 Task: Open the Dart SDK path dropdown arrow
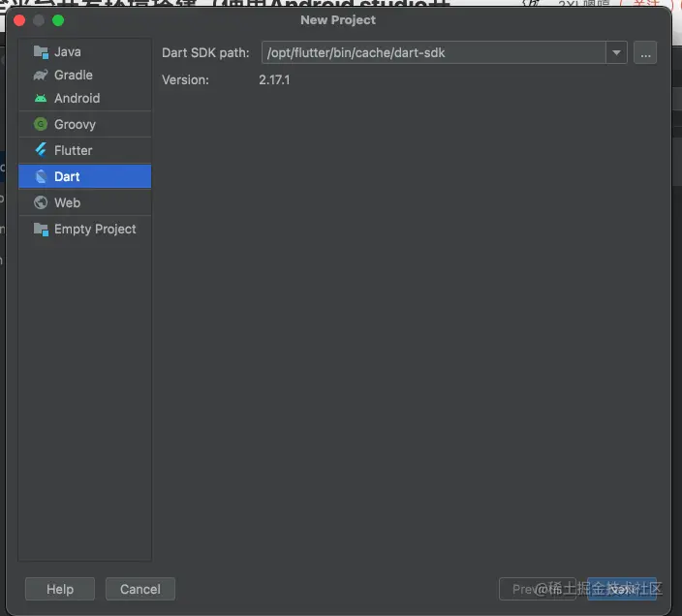616,52
